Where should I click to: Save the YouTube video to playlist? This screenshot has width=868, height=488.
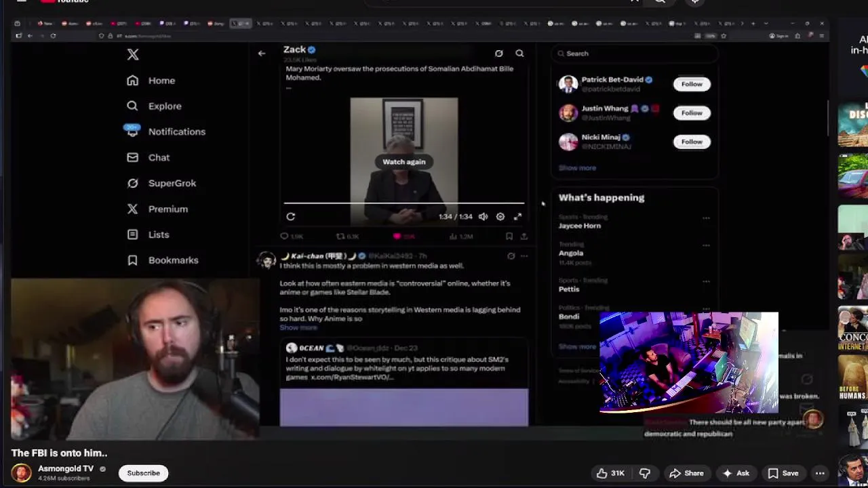783,473
